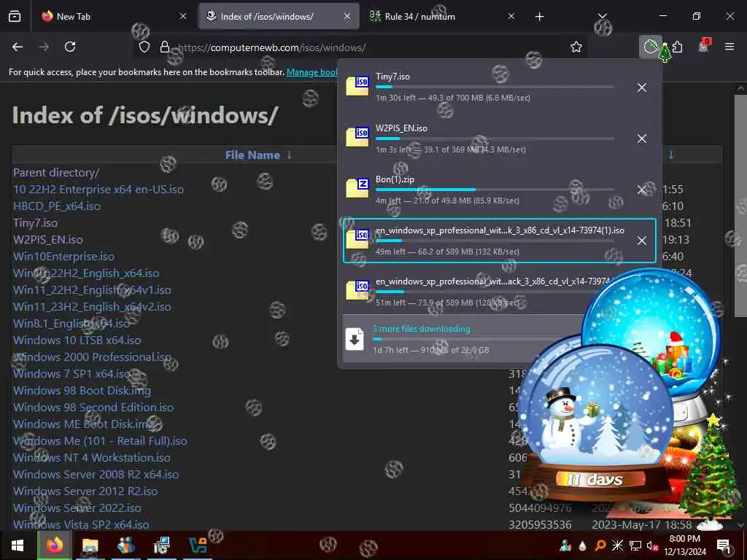
Task: List all tabs dropdown arrow
Action: tap(602, 17)
